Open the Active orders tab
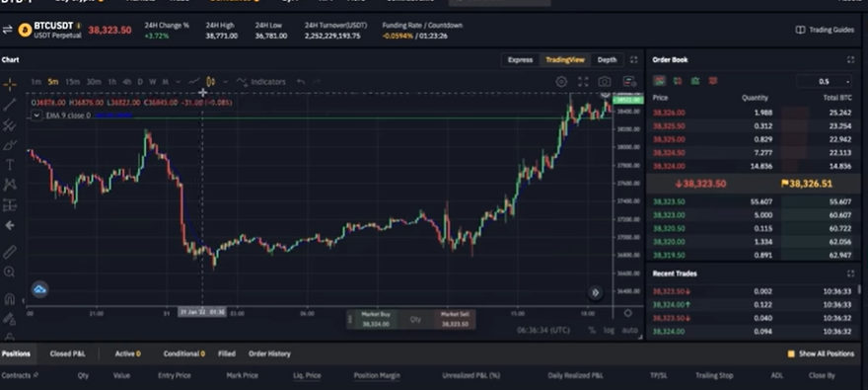 (x=127, y=353)
